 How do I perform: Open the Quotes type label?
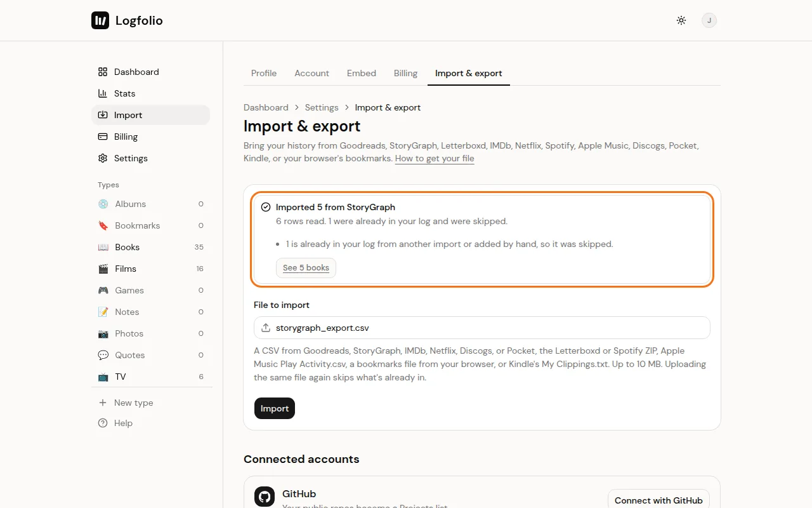(x=130, y=355)
